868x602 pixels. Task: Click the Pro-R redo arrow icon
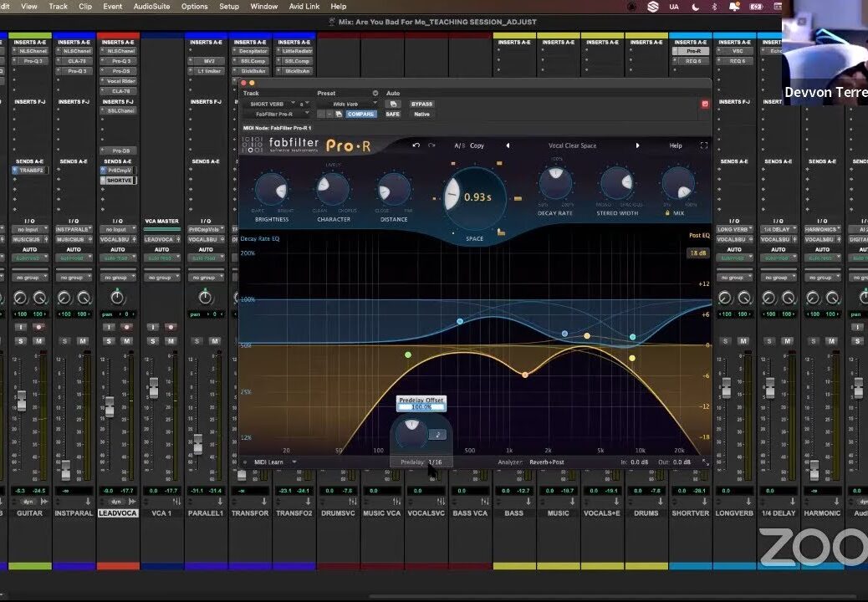(x=431, y=145)
